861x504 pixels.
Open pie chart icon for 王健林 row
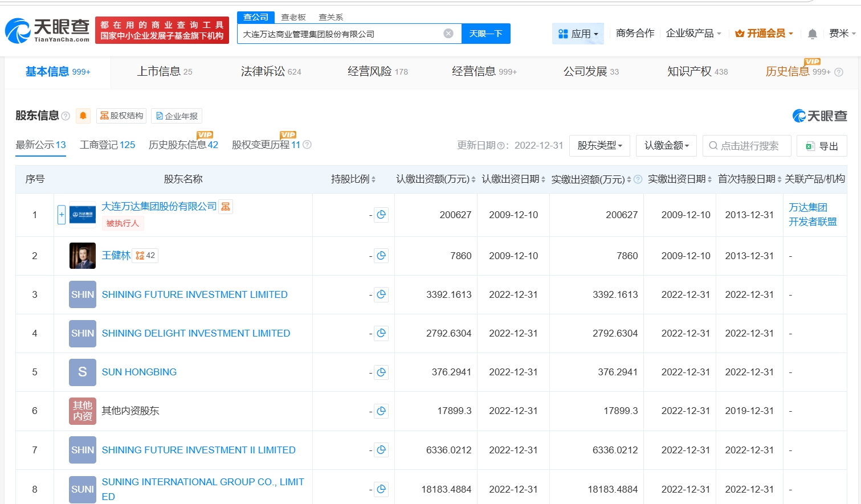tap(381, 256)
